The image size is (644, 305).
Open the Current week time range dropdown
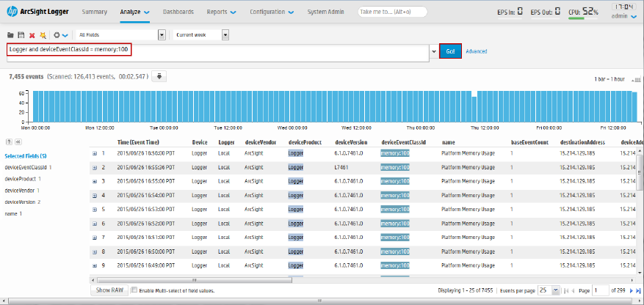pos(225,35)
